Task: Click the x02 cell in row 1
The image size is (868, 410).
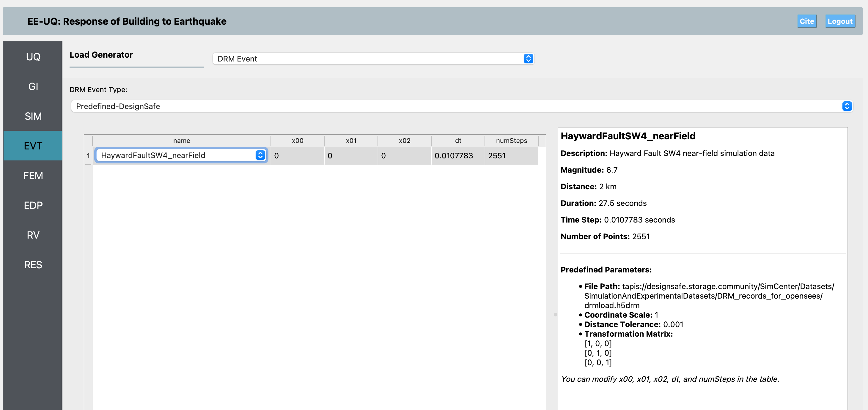Action: point(404,156)
